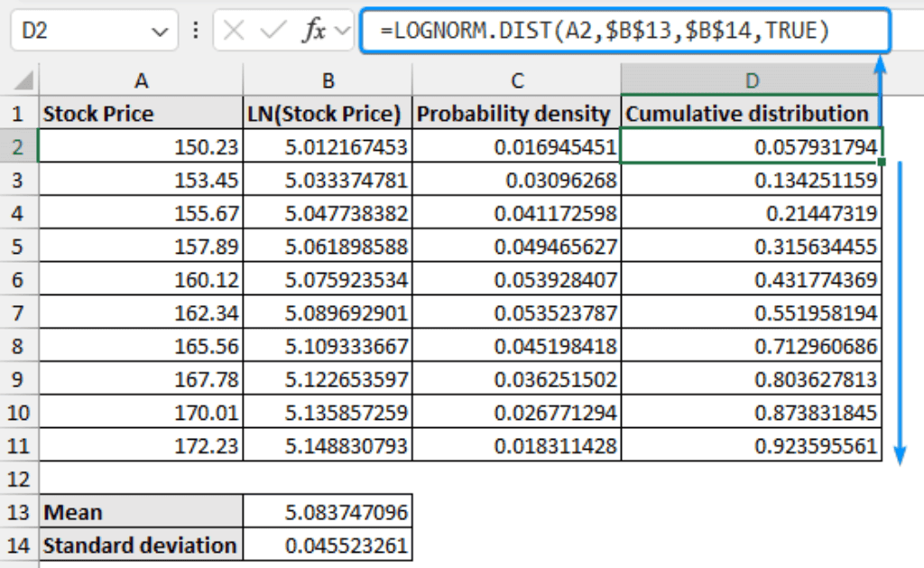The height and width of the screenshot is (568, 924).
Task: Select the Standard deviation label cell
Action: pos(140,545)
